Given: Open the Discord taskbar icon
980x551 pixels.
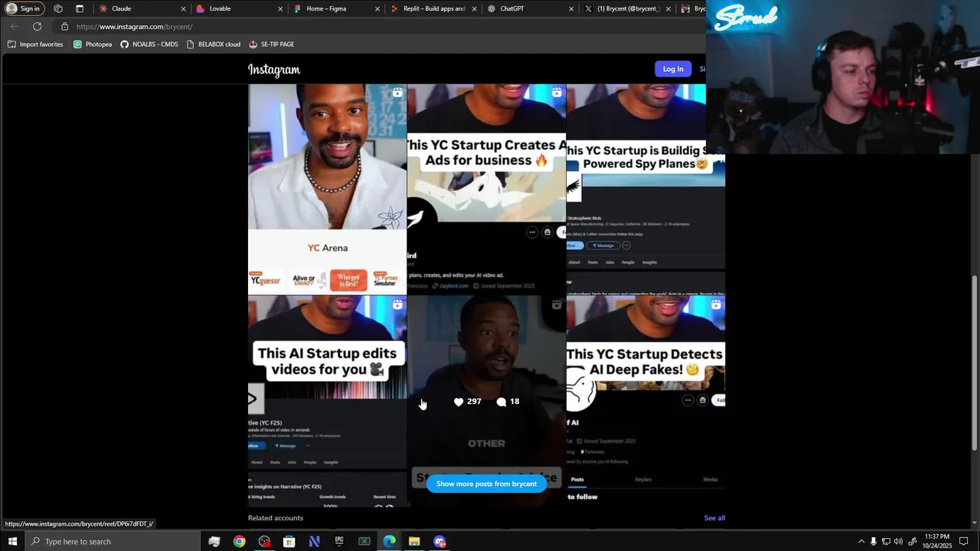Looking at the screenshot, I should pyautogui.click(x=439, y=542).
